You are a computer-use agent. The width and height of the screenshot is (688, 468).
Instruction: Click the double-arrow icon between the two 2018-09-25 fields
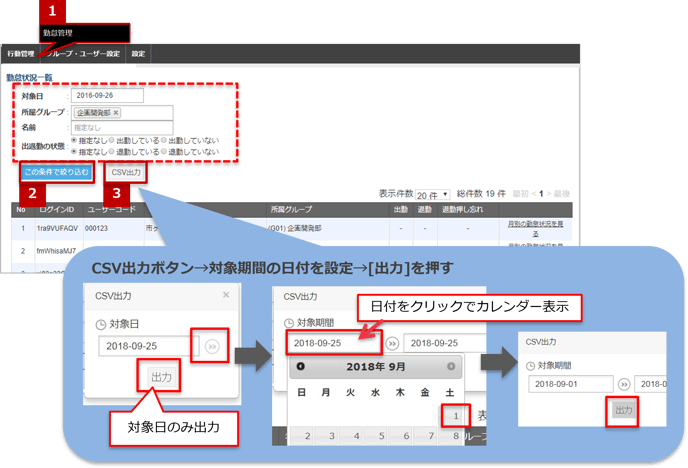392,343
